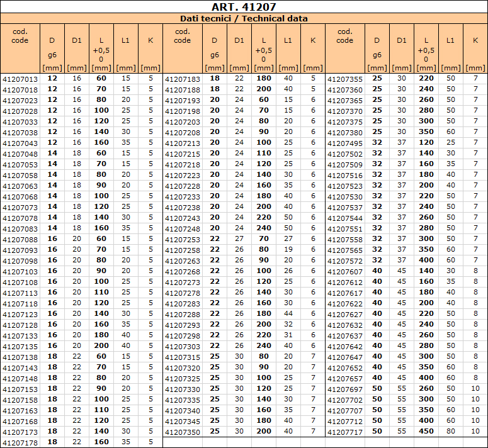488x448 pixels.
Task: Click D value 12 in row 41207013
Action: coord(52,79)
